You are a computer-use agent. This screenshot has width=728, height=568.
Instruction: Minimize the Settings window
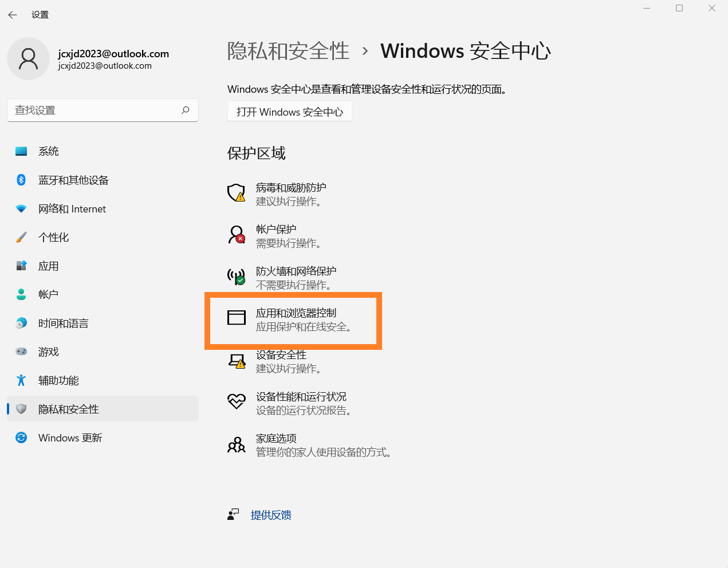[647, 8]
